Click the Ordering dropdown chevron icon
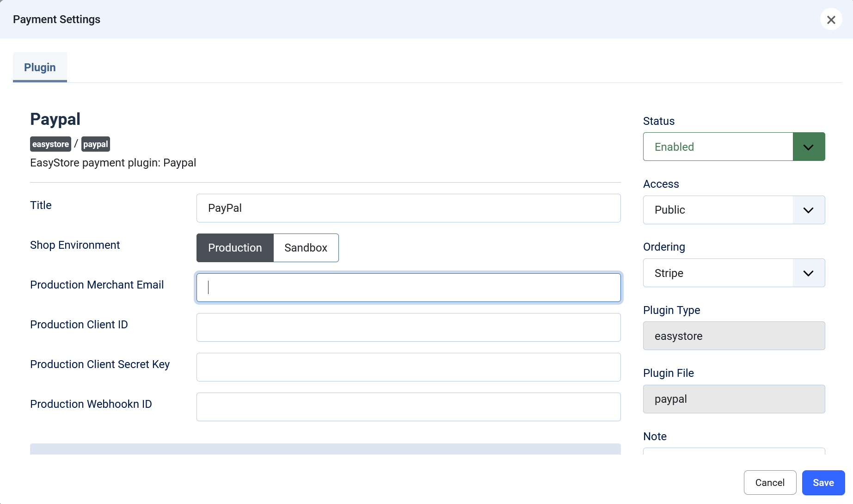The image size is (853, 504). tap(808, 273)
